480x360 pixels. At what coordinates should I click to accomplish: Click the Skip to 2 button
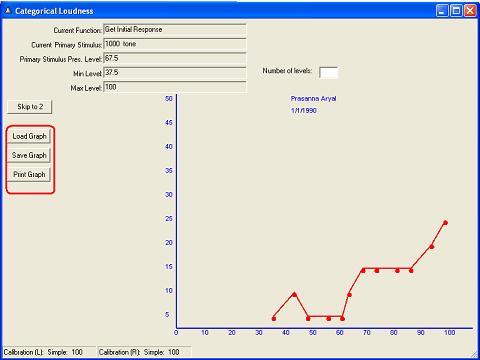coord(30,107)
